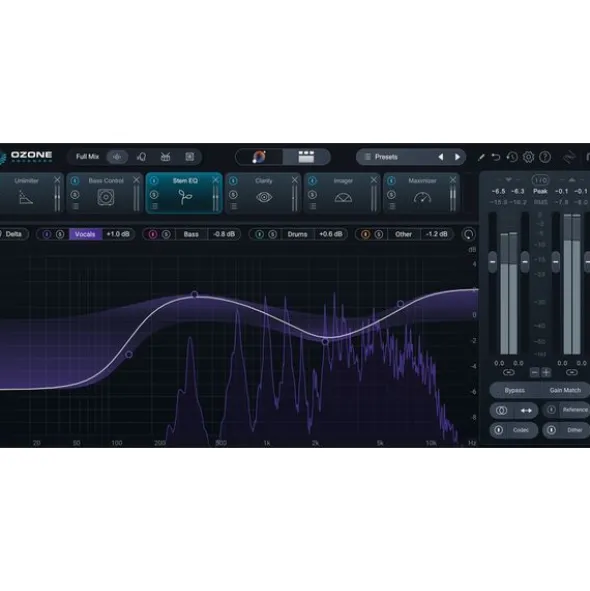Load the previous preset with left arrow
Image resolution: width=590 pixels, height=591 pixels.
(x=440, y=157)
